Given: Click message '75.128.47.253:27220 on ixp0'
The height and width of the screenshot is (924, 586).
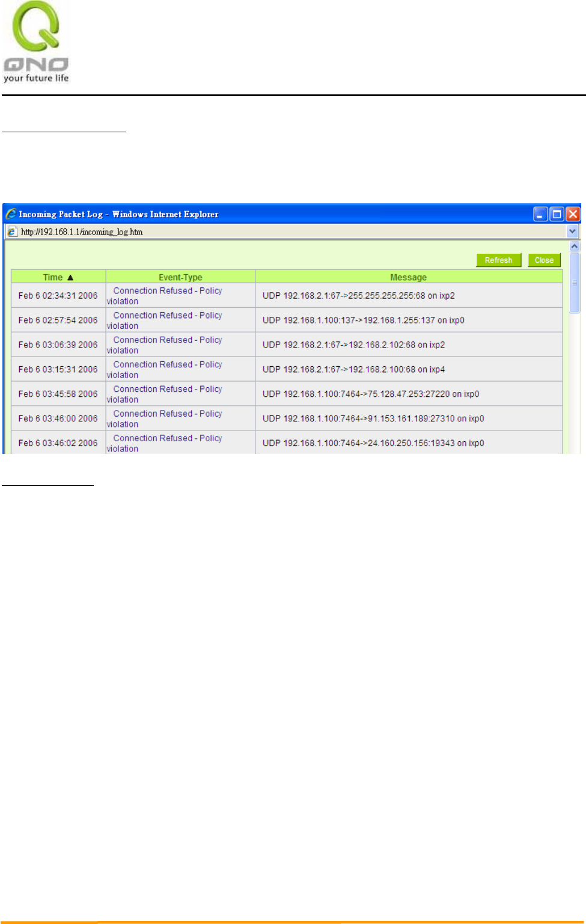Looking at the screenshot, I should click(x=371, y=394).
